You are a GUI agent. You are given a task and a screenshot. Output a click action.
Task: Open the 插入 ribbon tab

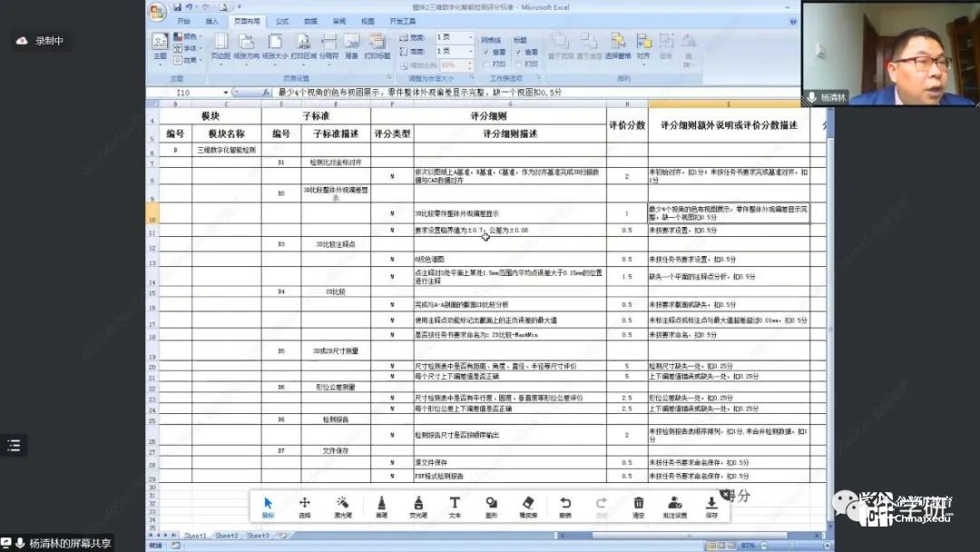click(212, 20)
